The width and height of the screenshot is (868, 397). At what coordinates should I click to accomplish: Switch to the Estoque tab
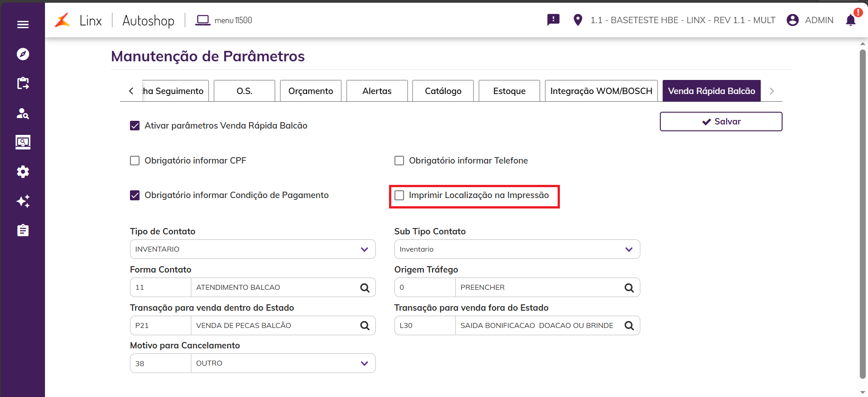[x=509, y=91]
